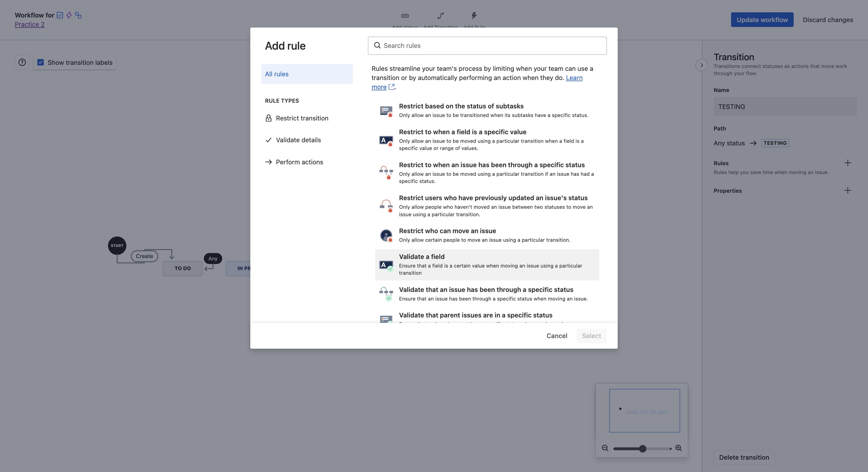Choose Restrict to when issue has been through status
Image resolution: width=868 pixels, height=472 pixels.
point(487,173)
